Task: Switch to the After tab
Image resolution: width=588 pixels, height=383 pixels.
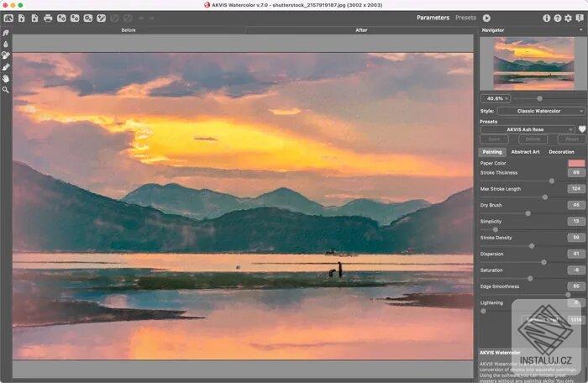Action: tap(361, 30)
